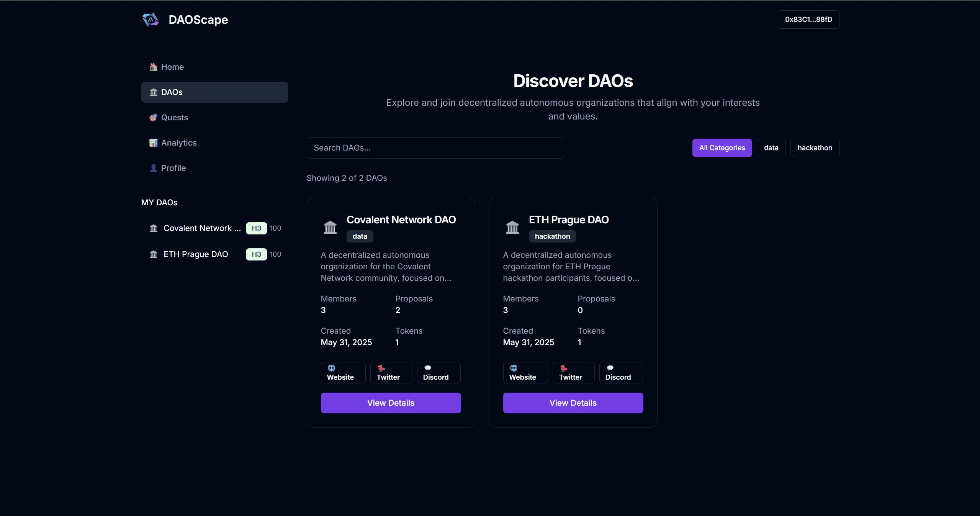Filter DAOs by data category

tap(771, 148)
